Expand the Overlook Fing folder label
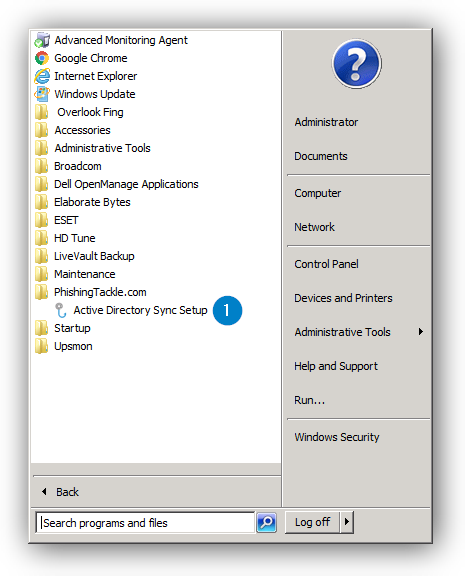 tap(90, 112)
